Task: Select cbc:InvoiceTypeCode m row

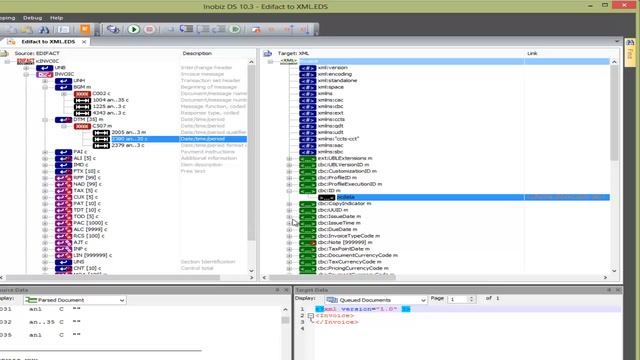Action: click(349, 236)
